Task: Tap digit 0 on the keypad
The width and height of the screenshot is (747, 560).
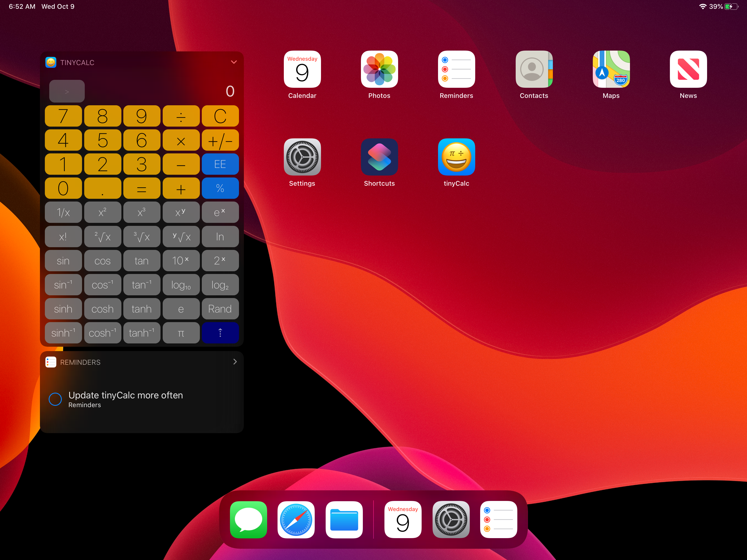Action: (63, 188)
